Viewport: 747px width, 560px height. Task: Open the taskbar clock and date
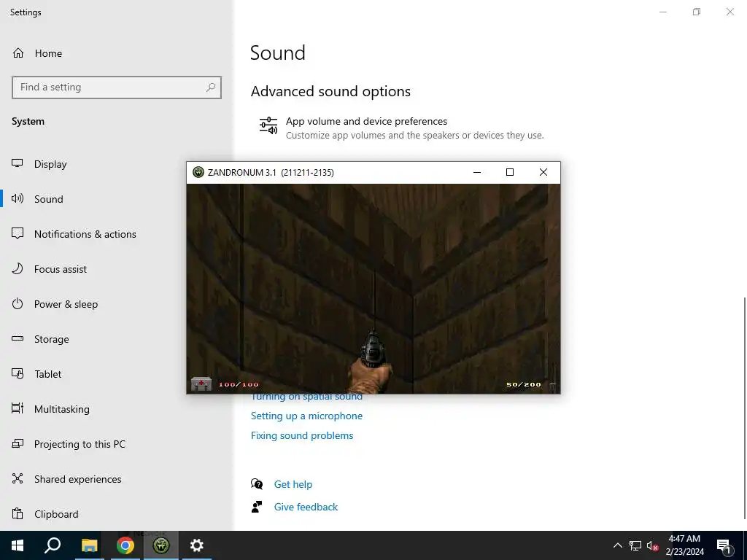coord(684,545)
